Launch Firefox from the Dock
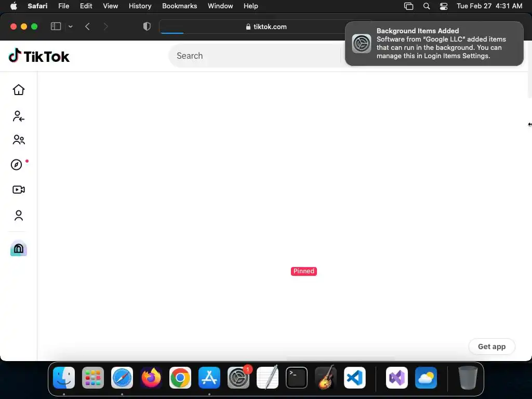 [x=151, y=378]
